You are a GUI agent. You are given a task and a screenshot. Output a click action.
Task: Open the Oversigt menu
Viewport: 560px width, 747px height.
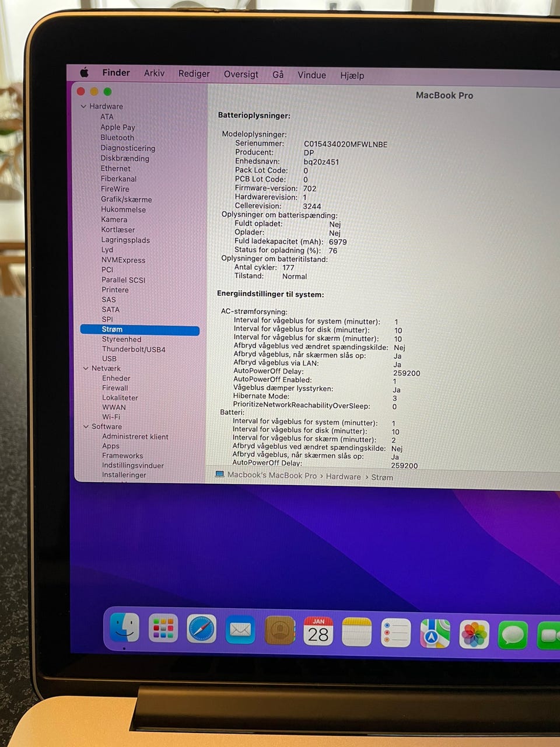click(x=241, y=74)
